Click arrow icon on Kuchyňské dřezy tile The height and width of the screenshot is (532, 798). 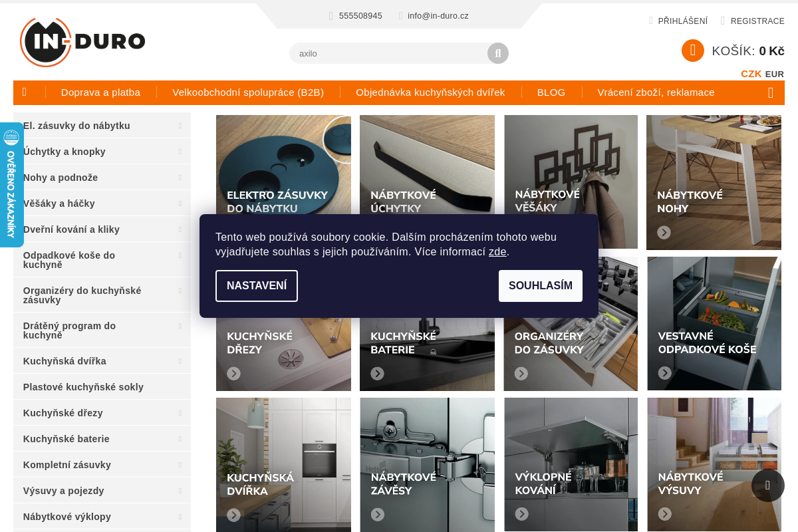233,373
